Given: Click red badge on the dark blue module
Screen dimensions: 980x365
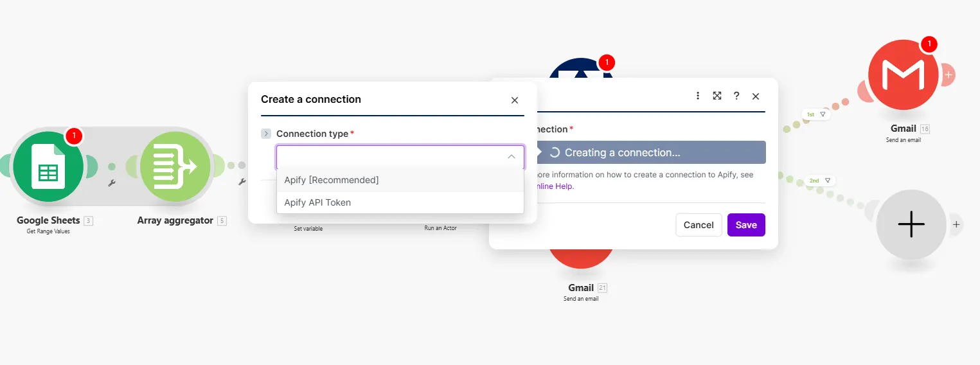Looking at the screenshot, I should coord(606,62).
